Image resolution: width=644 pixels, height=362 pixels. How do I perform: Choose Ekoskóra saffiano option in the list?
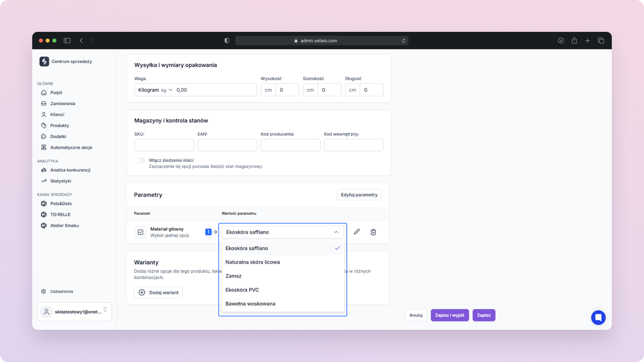[x=283, y=248]
